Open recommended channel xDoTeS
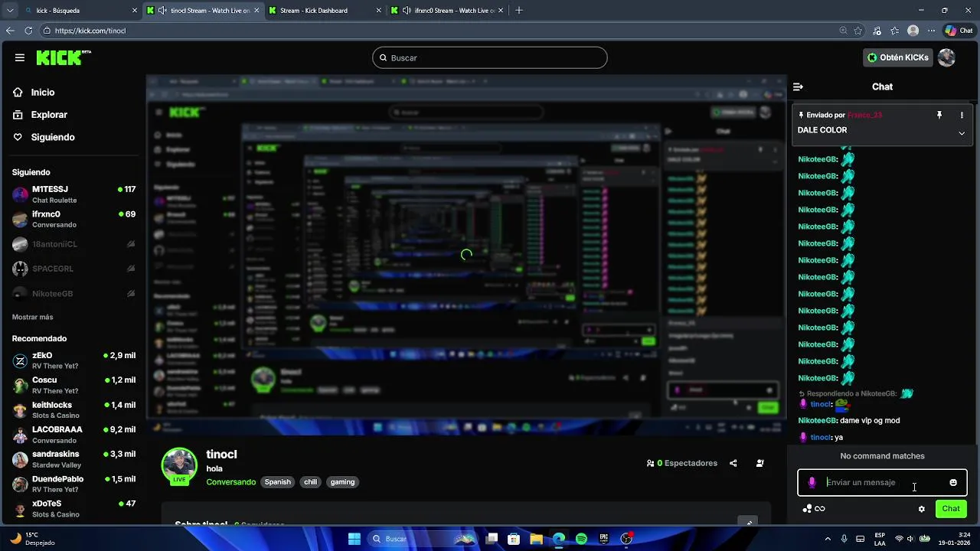Screen dimensions: 980x551 tap(73, 509)
